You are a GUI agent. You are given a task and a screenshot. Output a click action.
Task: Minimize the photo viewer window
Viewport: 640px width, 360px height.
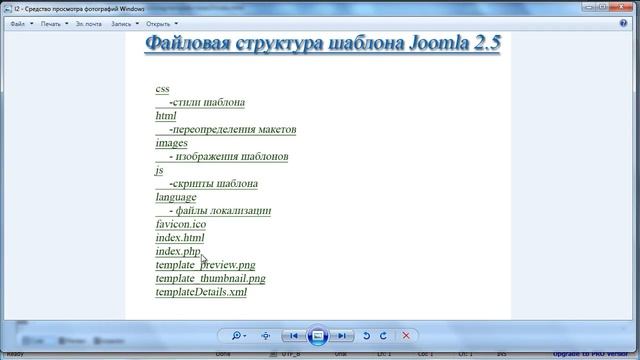point(589,7)
